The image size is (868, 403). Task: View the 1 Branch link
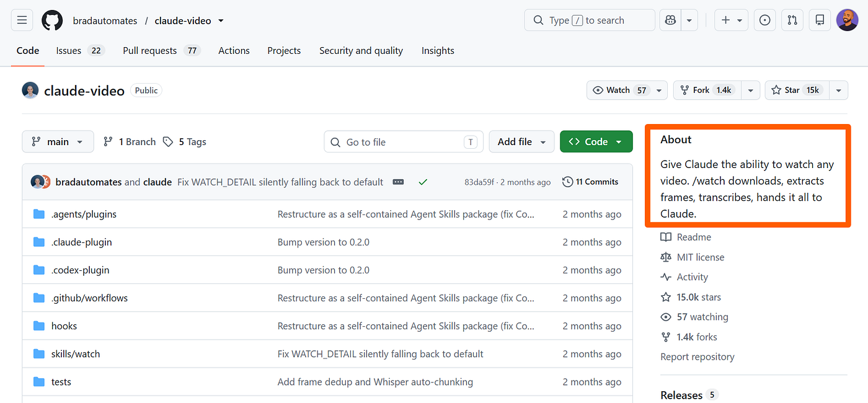coord(130,142)
